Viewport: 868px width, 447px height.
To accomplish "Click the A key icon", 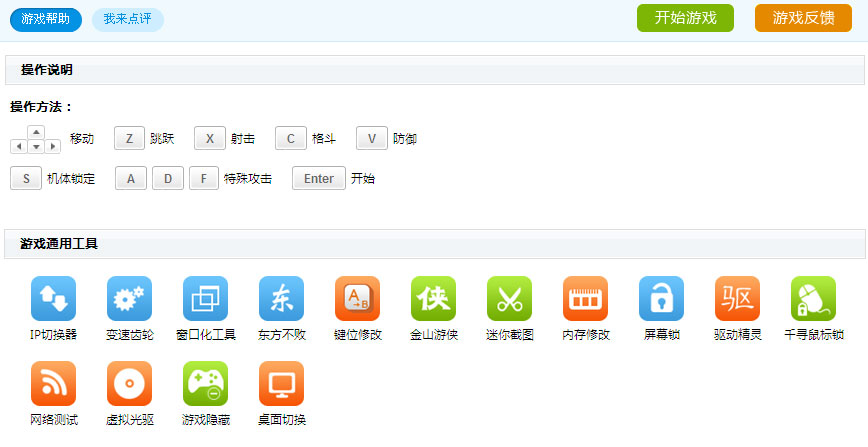I will 131,178.
